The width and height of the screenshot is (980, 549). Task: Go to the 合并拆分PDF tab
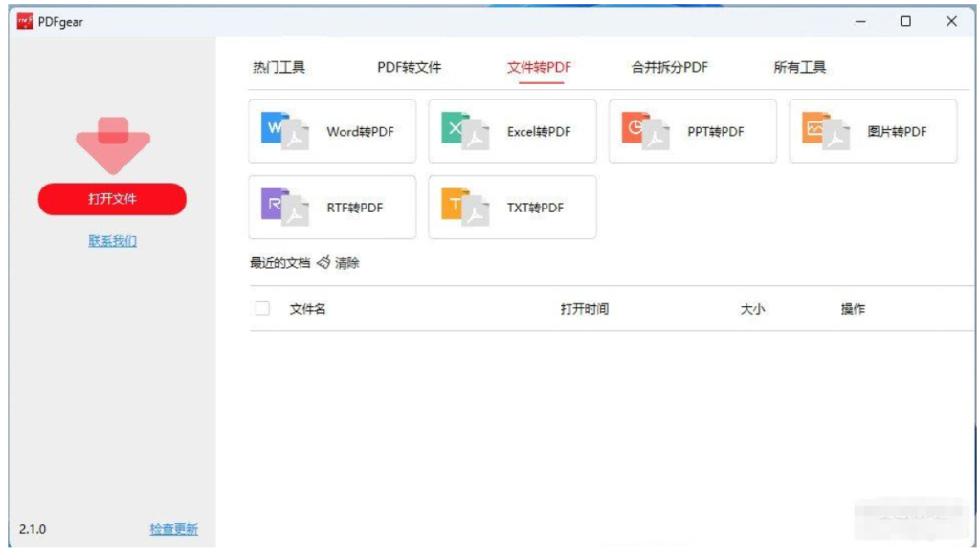click(x=669, y=67)
